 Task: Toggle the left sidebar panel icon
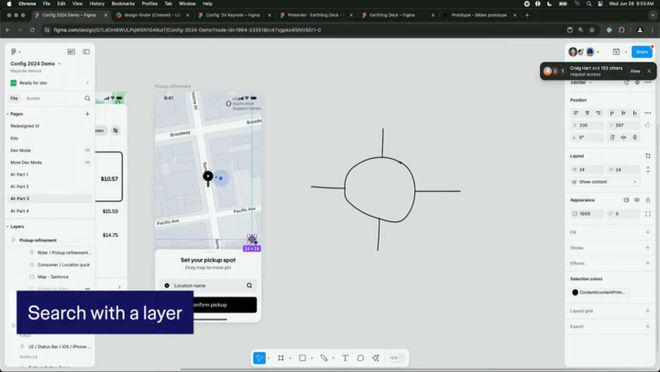(86, 52)
